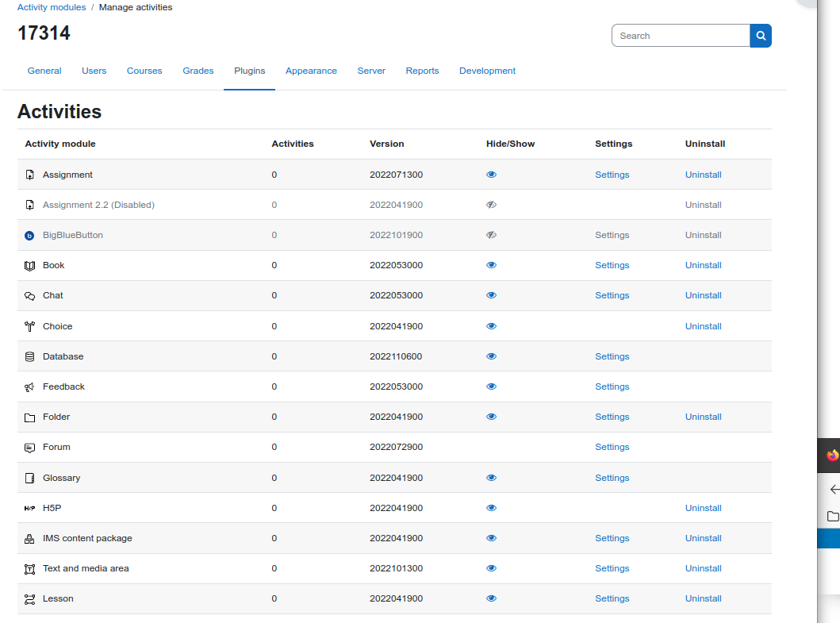Click the Glossary module icon
840x623 pixels.
point(29,478)
